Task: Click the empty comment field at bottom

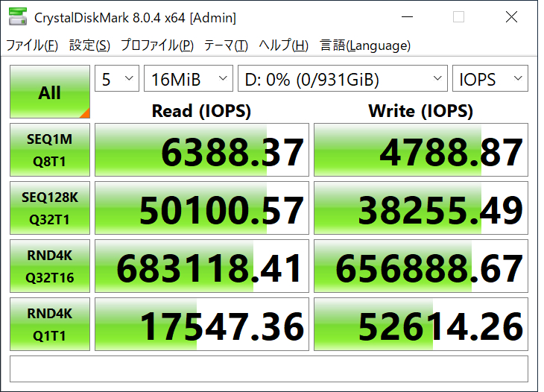Action: tap(269, 369)
